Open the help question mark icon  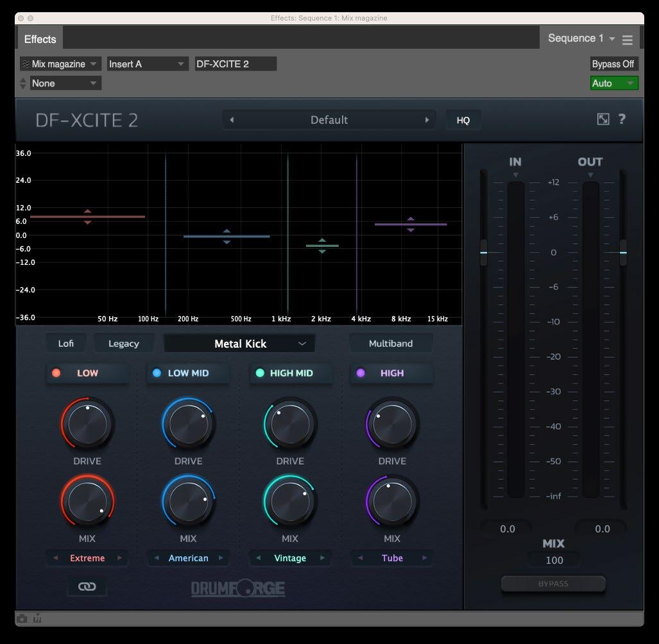point(622,119)
